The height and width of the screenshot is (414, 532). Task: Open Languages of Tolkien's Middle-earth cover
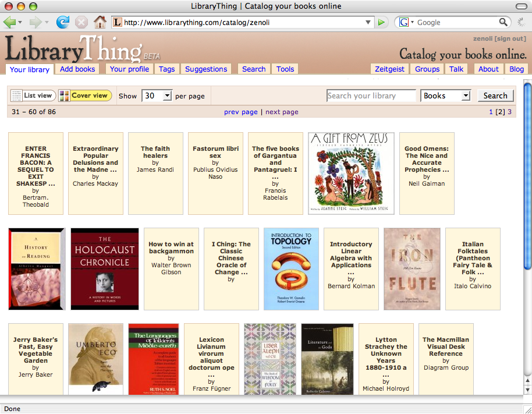tap(153, 359)
